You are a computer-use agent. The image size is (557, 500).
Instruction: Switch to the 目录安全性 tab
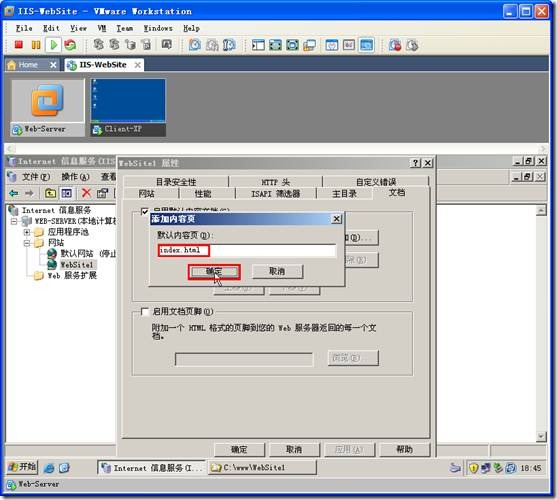(176, 182)
